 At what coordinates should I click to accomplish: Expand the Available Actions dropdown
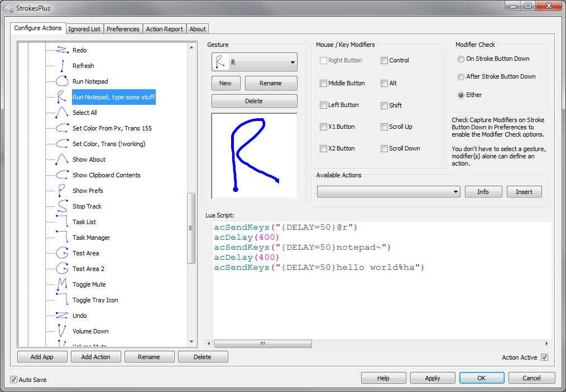point(388,192)
